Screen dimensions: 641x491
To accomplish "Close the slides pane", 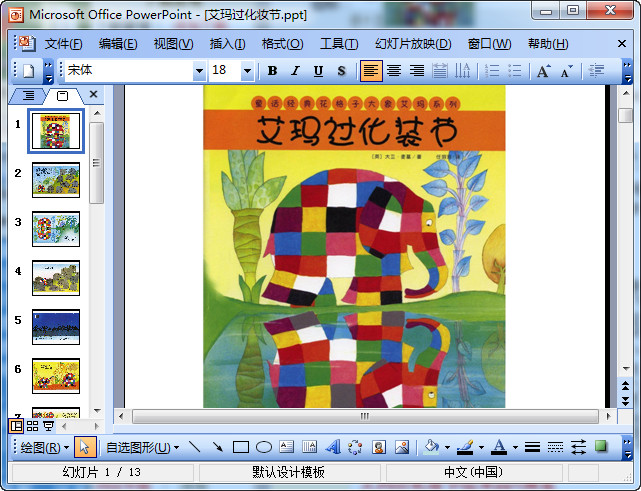I will tap(93, 94).
